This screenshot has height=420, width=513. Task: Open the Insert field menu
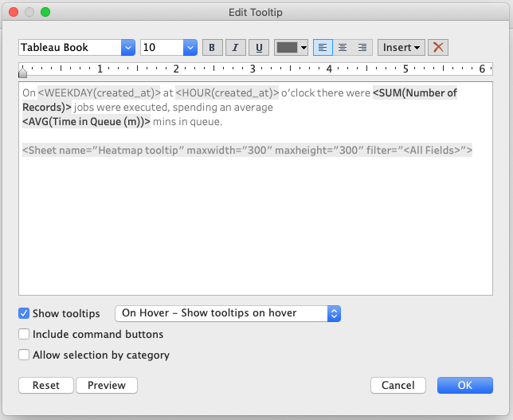401,48
